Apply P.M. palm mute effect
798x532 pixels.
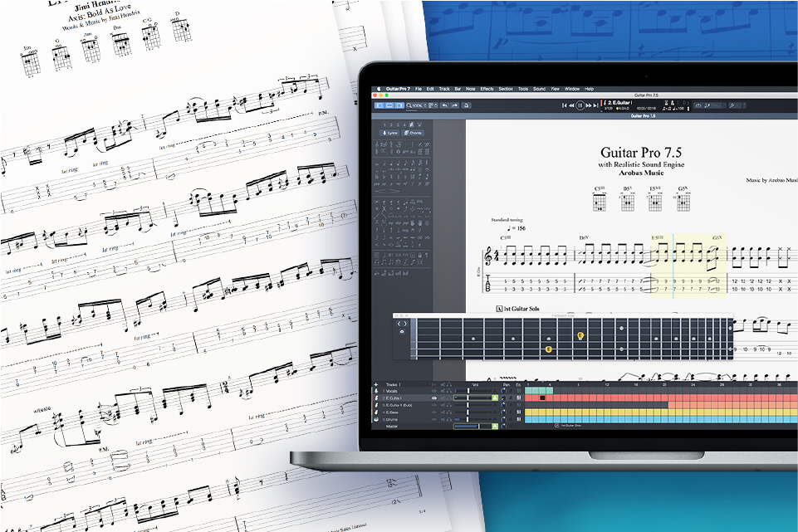tap(420, 202)
